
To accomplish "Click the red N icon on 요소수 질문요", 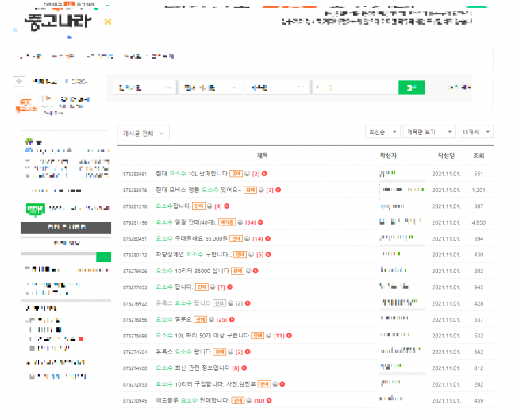I will pyautogui.click(x=232, y=320).
